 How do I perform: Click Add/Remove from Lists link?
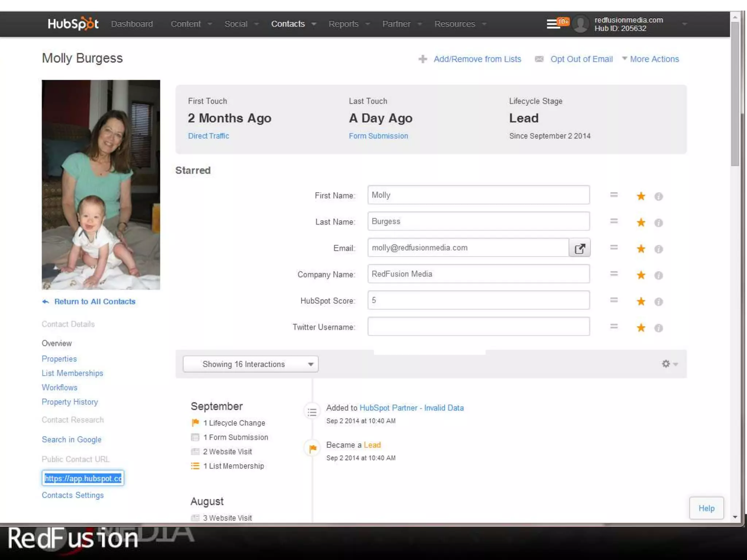[x=477, y=59]
